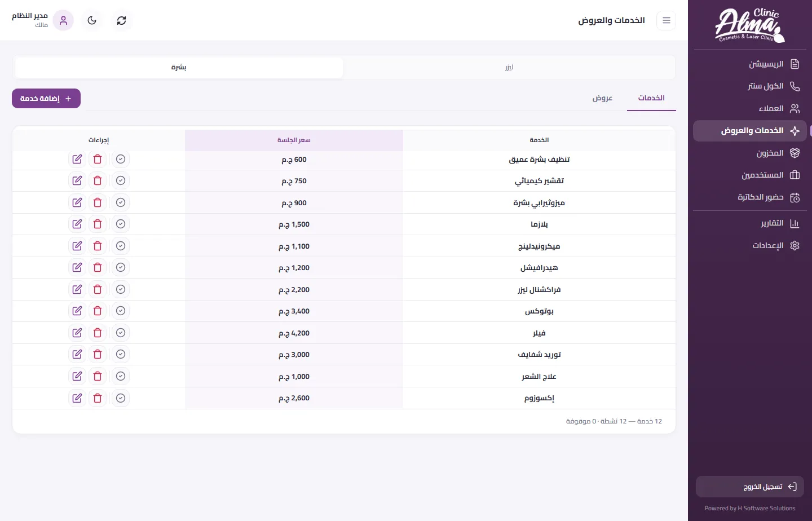Viewport: 812px width, 521px height.
Task: Edit the فراكشنال ليزر service
Action: click(77, 289)
